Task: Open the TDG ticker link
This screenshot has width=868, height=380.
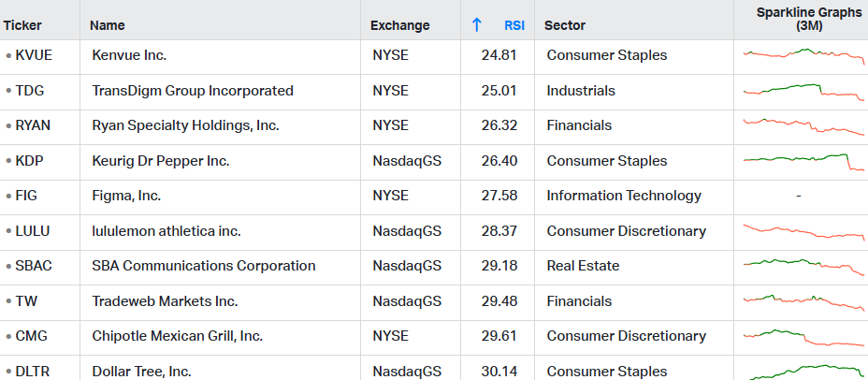Action: pos(29,90)
